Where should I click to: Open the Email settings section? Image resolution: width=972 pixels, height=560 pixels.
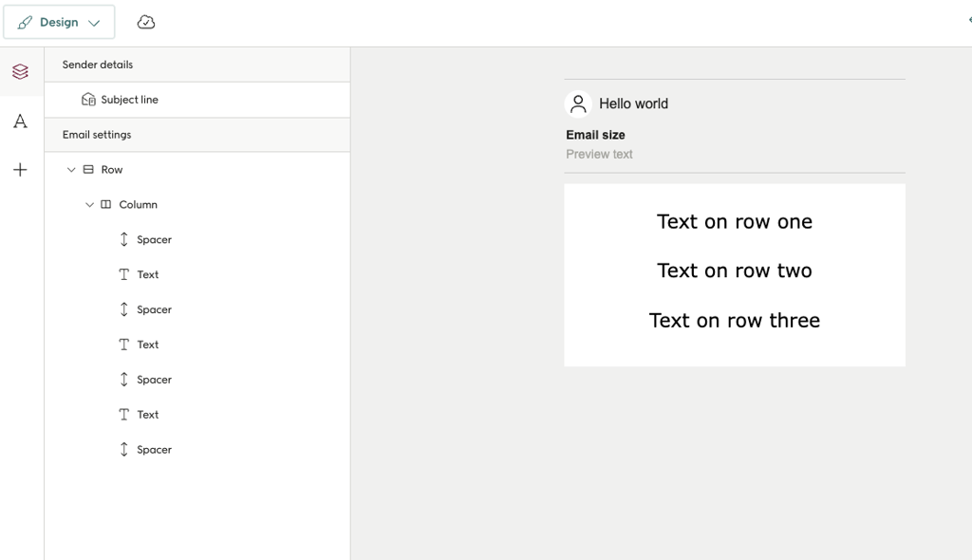tap(94, 134)
